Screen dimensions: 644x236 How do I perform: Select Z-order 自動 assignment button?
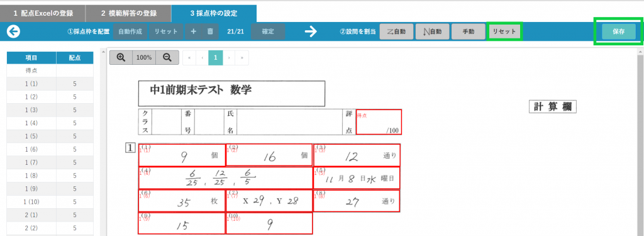(x=396, y=31)
